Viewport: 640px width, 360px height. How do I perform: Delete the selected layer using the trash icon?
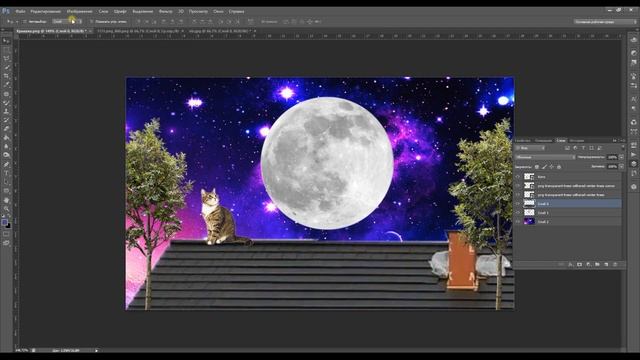point(615,264)
